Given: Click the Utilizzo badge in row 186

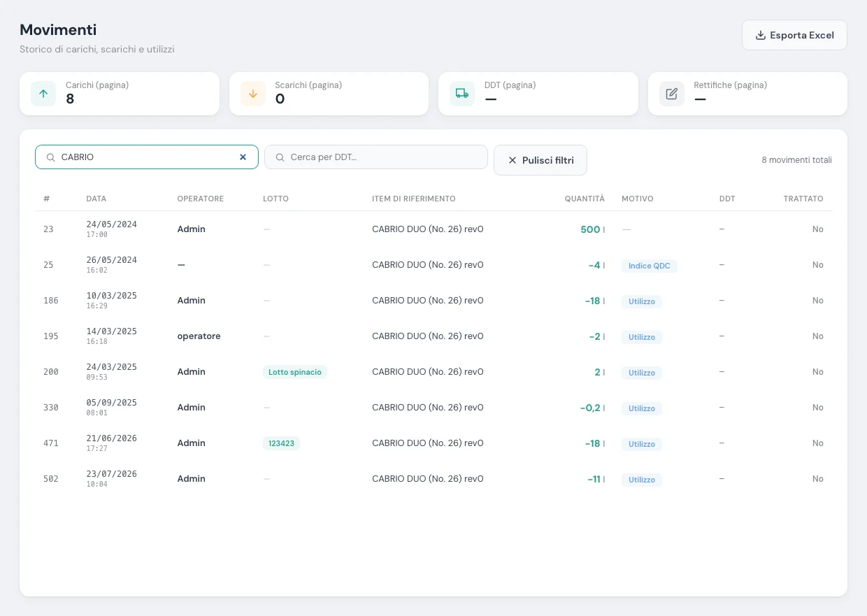Looking at the screenshot, I should 642,301.
